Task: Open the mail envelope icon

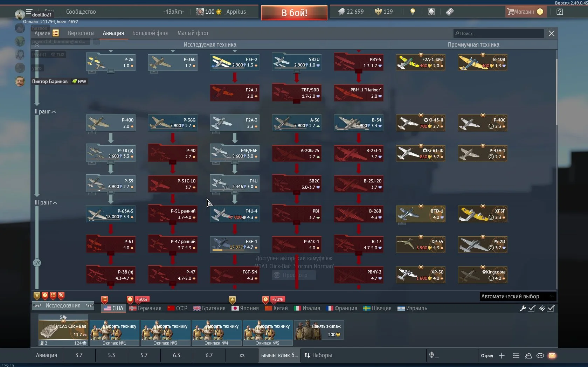Action: coord(552,355)
